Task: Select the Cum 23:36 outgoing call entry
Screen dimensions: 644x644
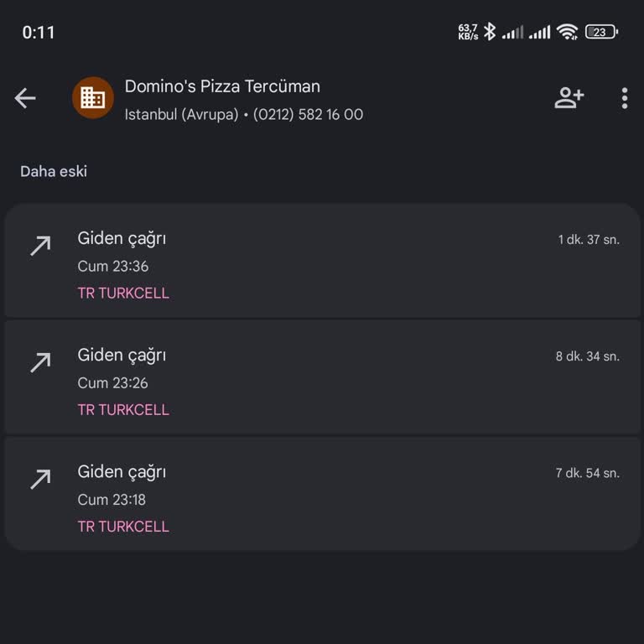Action: click(x=322, y=262)
